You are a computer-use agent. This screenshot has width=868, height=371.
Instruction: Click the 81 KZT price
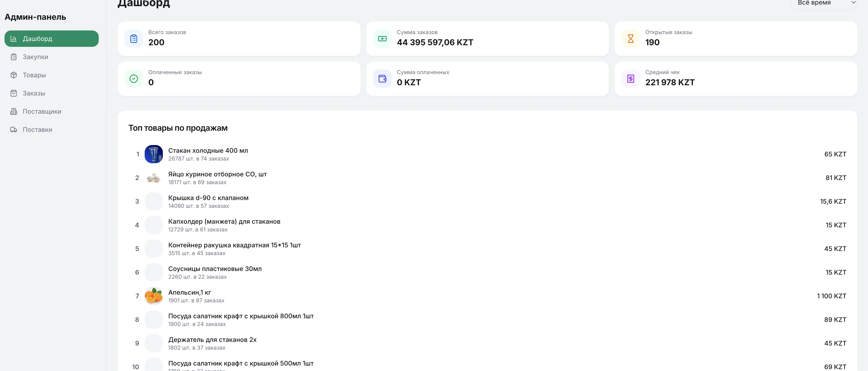point(836,178)
